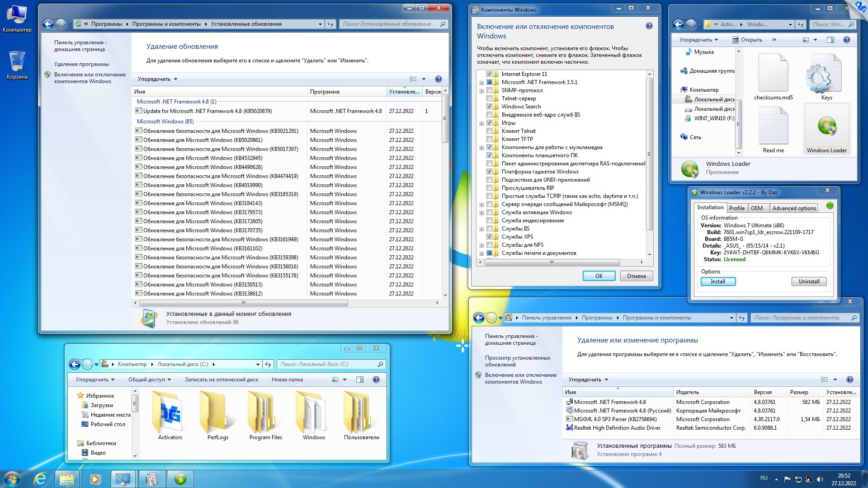This screenshot has height=488, width=868.
Task: Open the Program Files folder
Action: (x=266, y=416)
